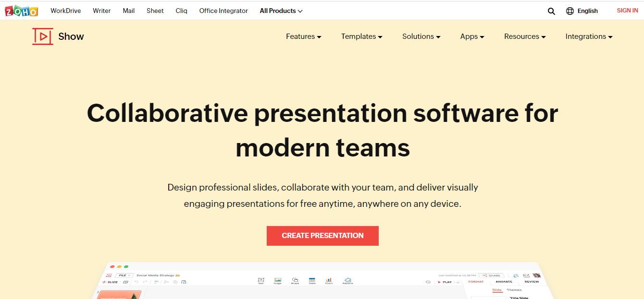This screenshot has width=644, height=299.
Task: Open the WorkDrive product link
Action: [x=66, y=11]
